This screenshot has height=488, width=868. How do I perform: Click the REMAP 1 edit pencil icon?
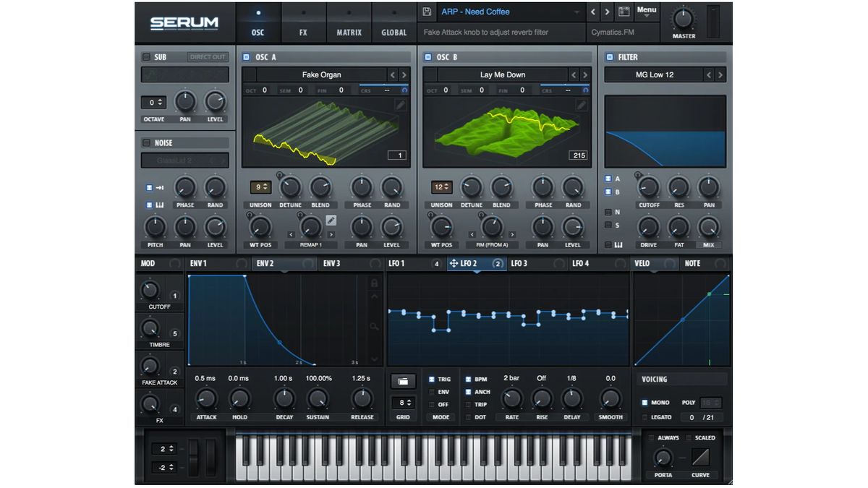coord(331,221)
